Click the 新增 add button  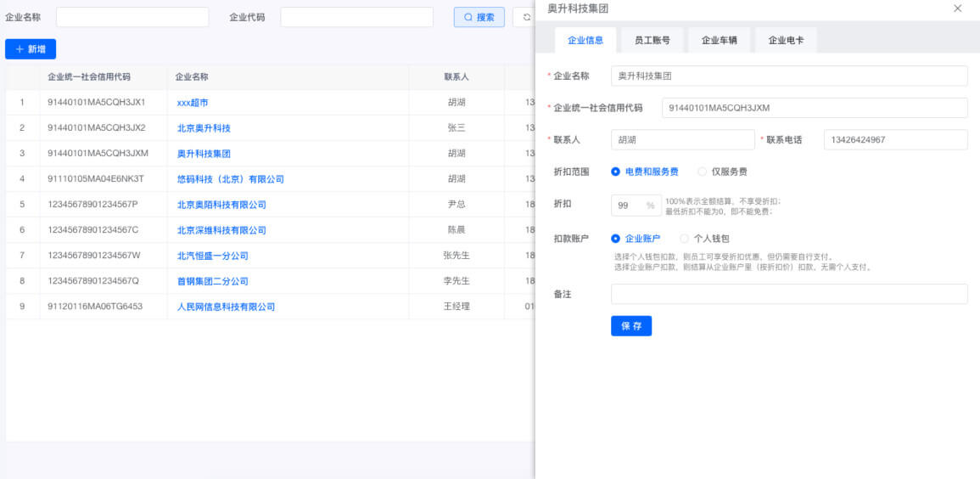pyautogui.click(x=31, y=49)
